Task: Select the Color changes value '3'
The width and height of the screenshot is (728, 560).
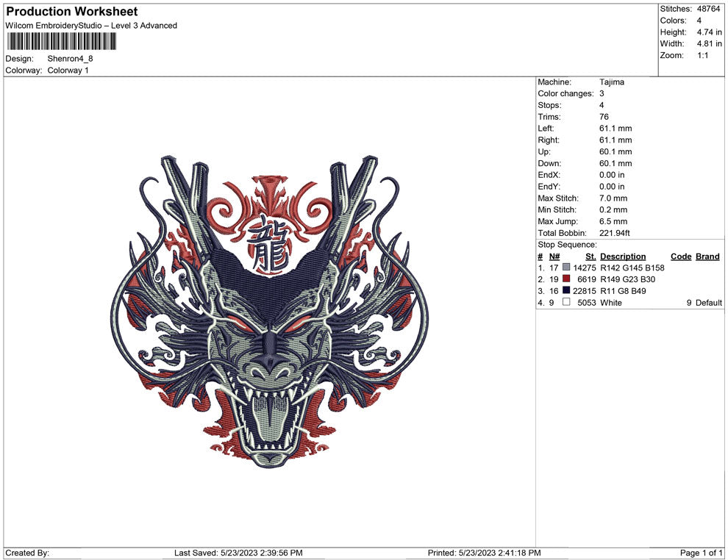Action: (x=602, y=93)
